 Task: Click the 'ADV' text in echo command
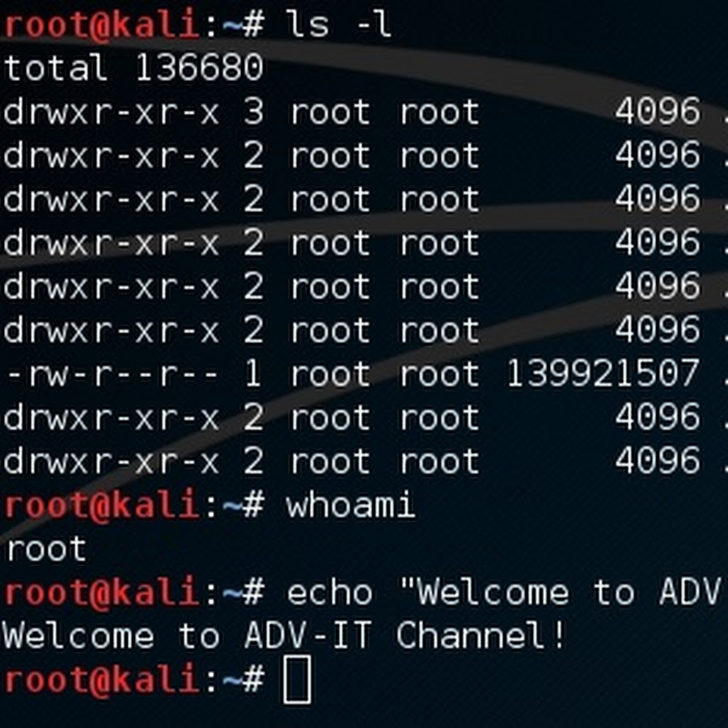coord(691,593)
